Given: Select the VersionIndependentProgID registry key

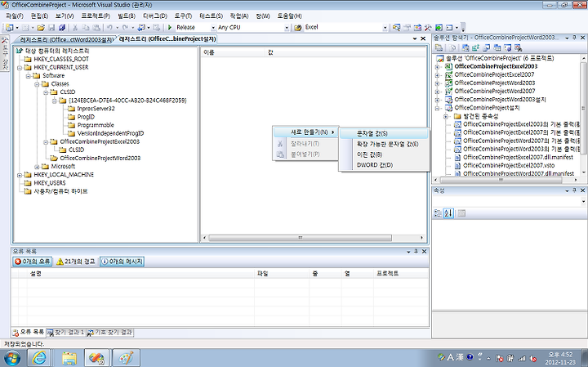Looking at the screenshot, I should click(110, 133).
